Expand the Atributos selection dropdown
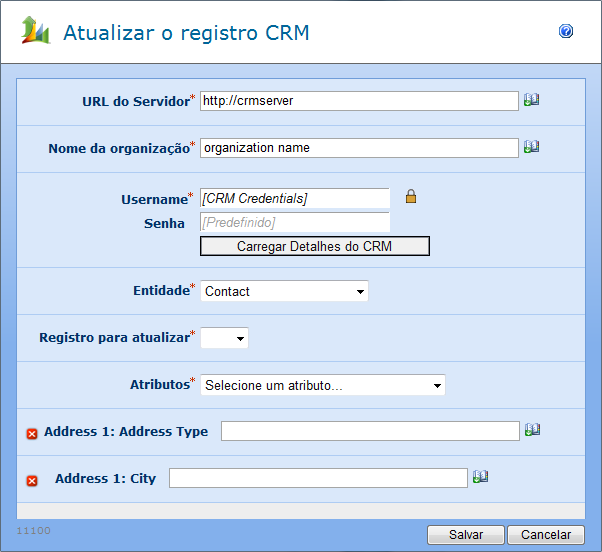 [x=322, y=385]
